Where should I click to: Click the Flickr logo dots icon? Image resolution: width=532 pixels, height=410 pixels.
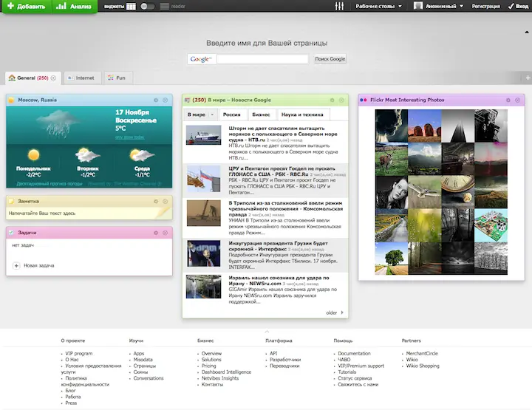[364, 100]
